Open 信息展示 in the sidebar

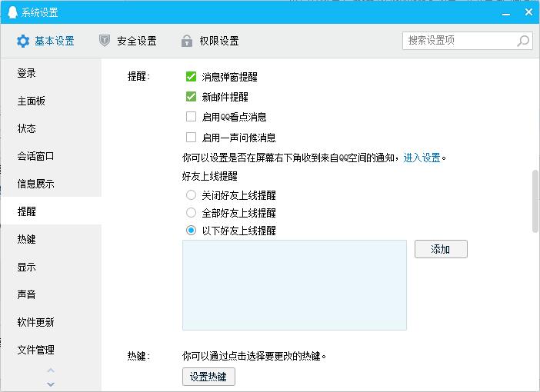(51, 184)
